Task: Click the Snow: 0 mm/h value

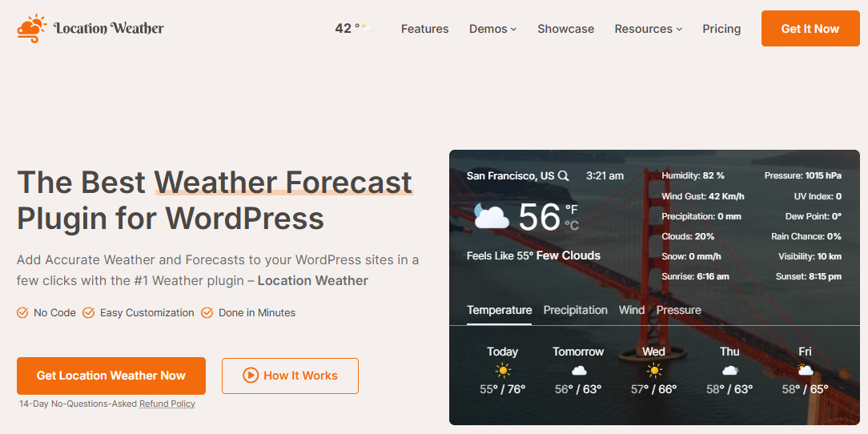Action: (x=691, y=257)
